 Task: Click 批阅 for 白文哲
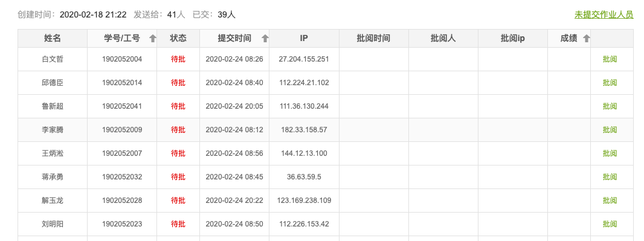(610, 59)
